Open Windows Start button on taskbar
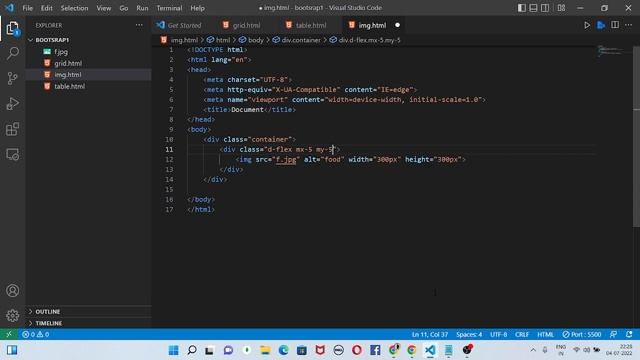The image size is (640, 360). (173, 350)
